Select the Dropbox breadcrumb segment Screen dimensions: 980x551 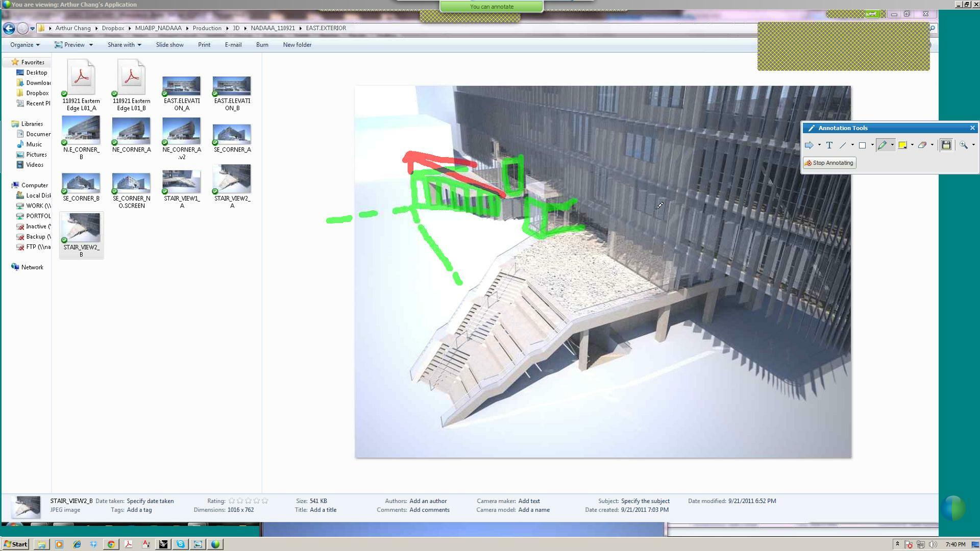coord(113,28)
